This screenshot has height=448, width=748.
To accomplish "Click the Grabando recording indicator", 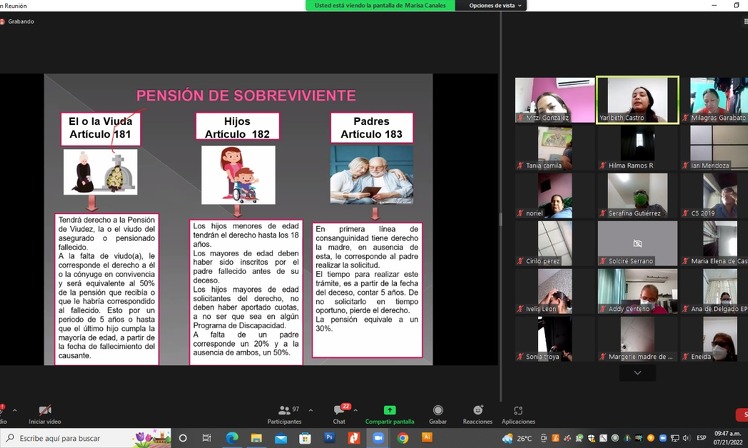I will 17,21.
